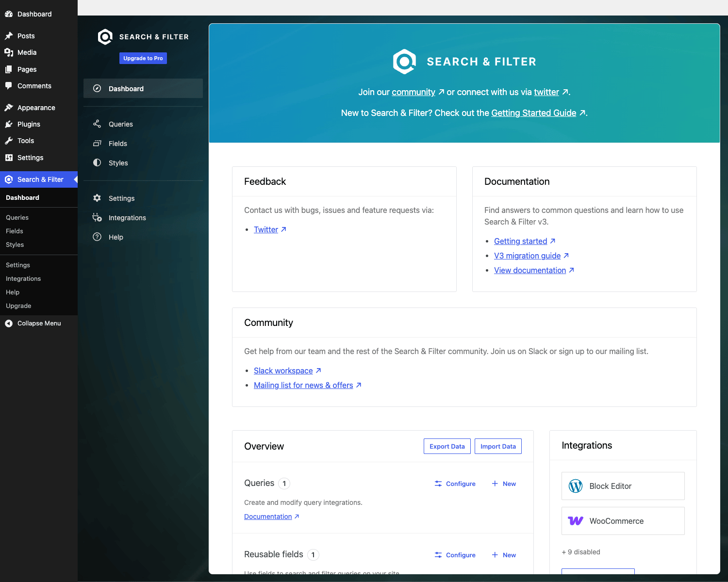Click the Media icon in admin menu

coord(9,52)
